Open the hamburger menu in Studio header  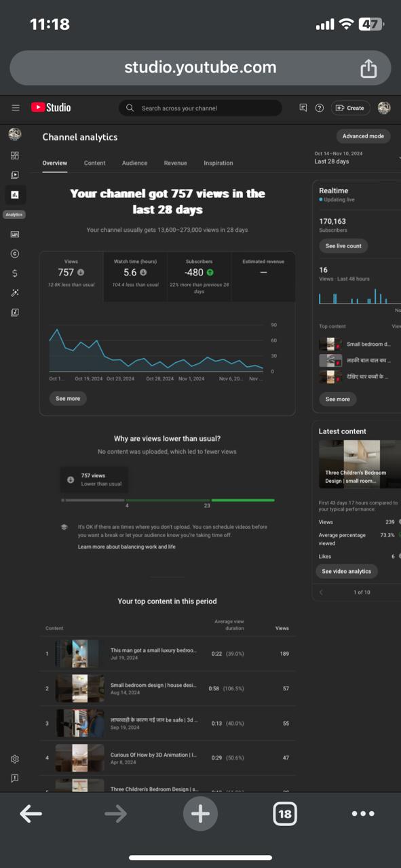point(16,108)
